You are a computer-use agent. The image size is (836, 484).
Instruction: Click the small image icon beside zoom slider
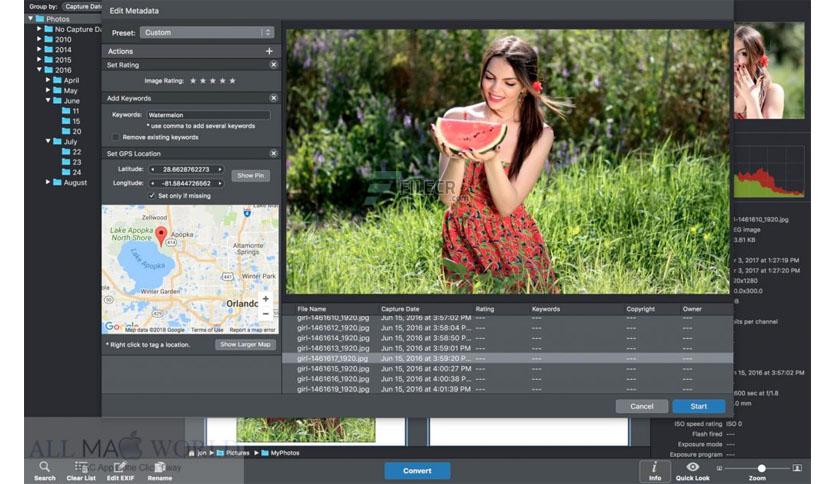click(719, 468)
